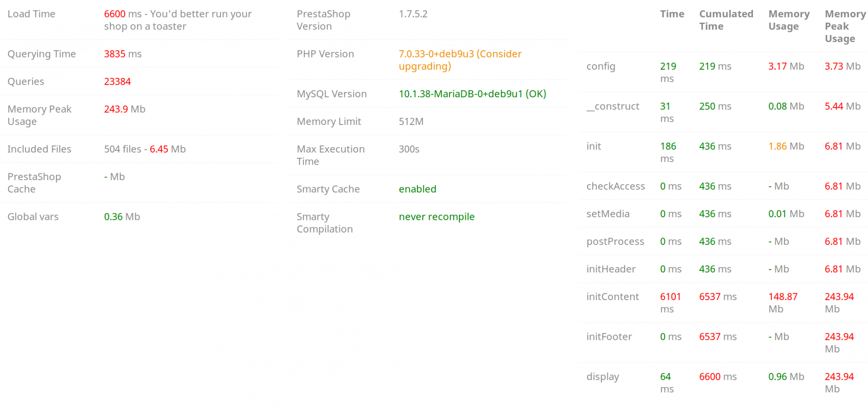This screenshot has width=868, height=406.
Task: Click the never recompile Smarty setting
Action: pos(437,217)
